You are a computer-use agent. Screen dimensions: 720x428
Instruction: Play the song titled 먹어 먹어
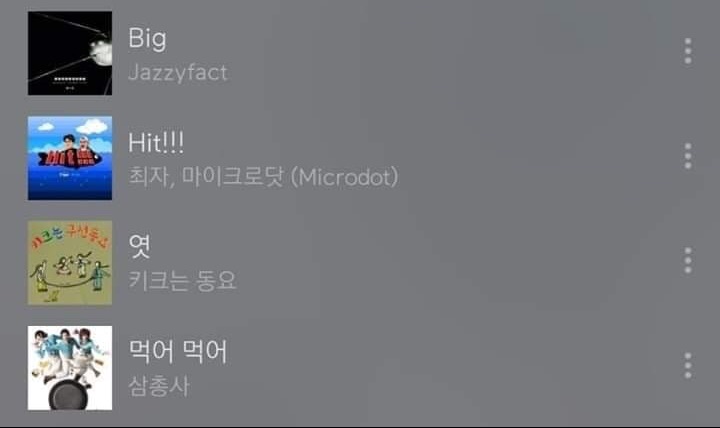(178, 352)
